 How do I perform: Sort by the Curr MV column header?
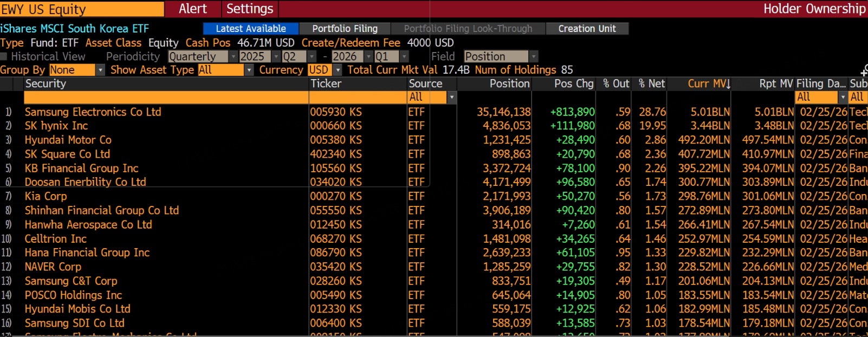[709, 83]
